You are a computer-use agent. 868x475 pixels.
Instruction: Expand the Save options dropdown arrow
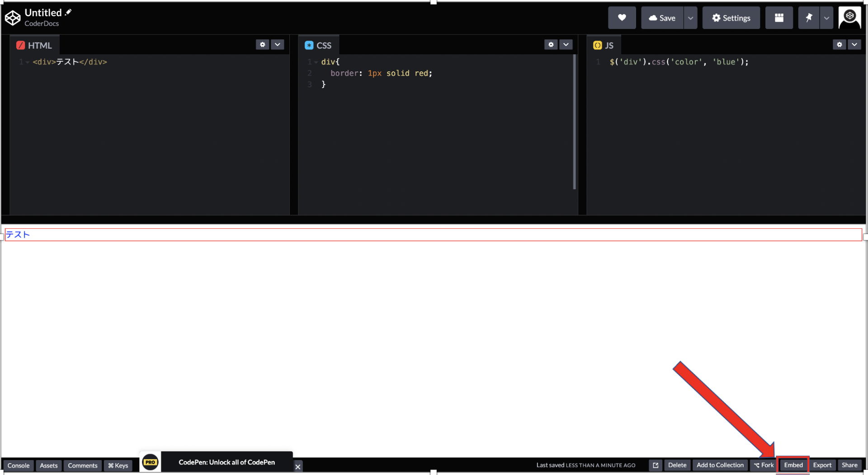pos(690,18)
